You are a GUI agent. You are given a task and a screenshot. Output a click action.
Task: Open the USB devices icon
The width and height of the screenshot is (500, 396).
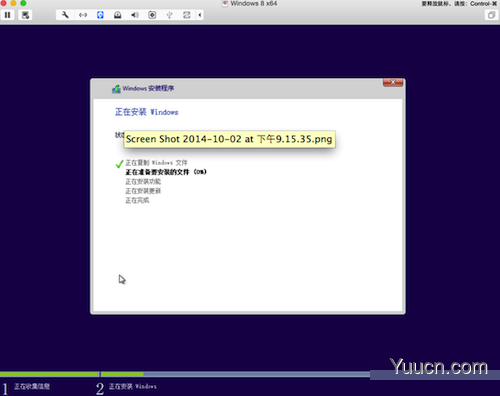point(170,15)
